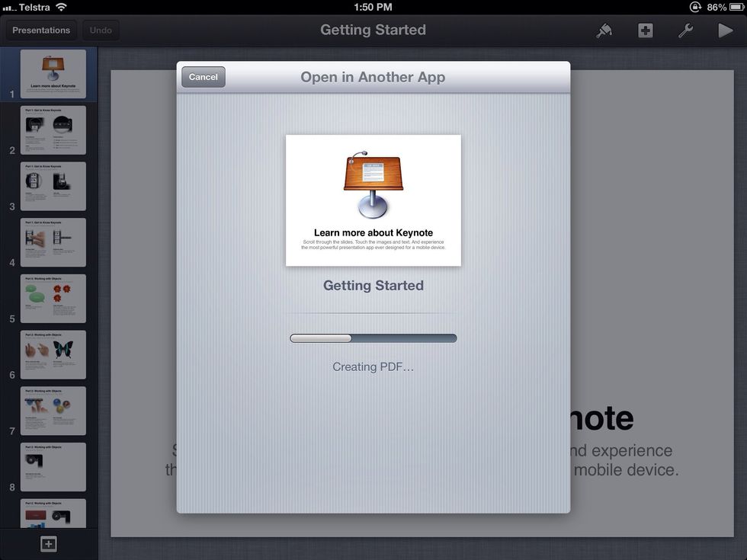Tap the battery indicator in status bar
The width and height of the screenshot is (747, 560).
(736, 7)
